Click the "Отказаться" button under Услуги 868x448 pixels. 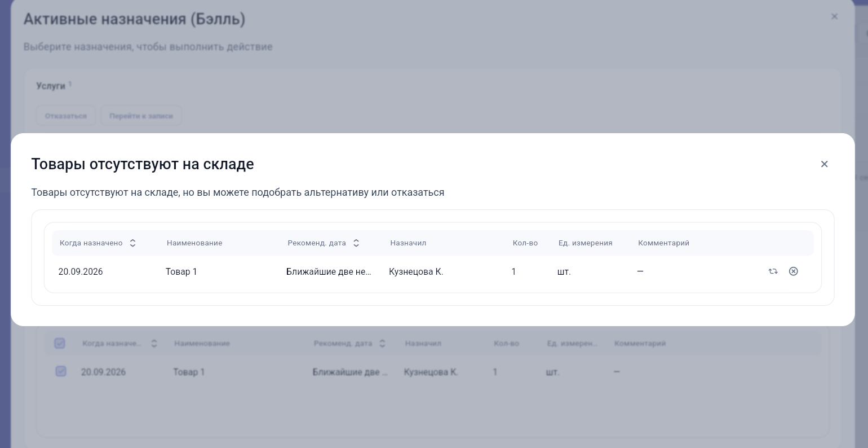tap(66, 116)
